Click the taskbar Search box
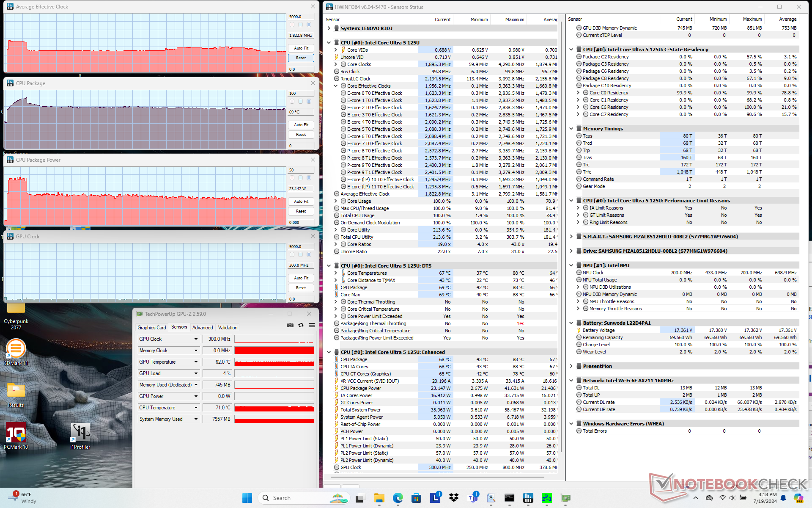Viewport: 812px width, 508px height. click(x=304, y=498)
